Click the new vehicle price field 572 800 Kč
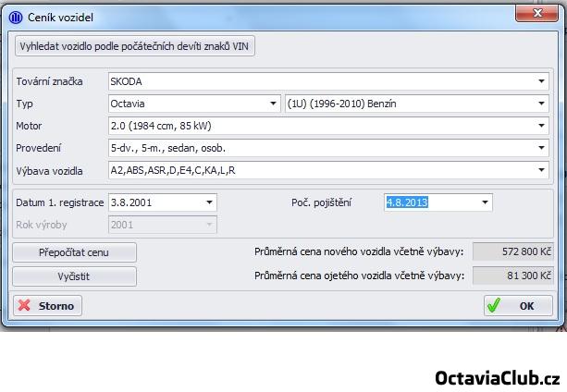The width and height of the screenshot is (567, 392). point(513,251)
